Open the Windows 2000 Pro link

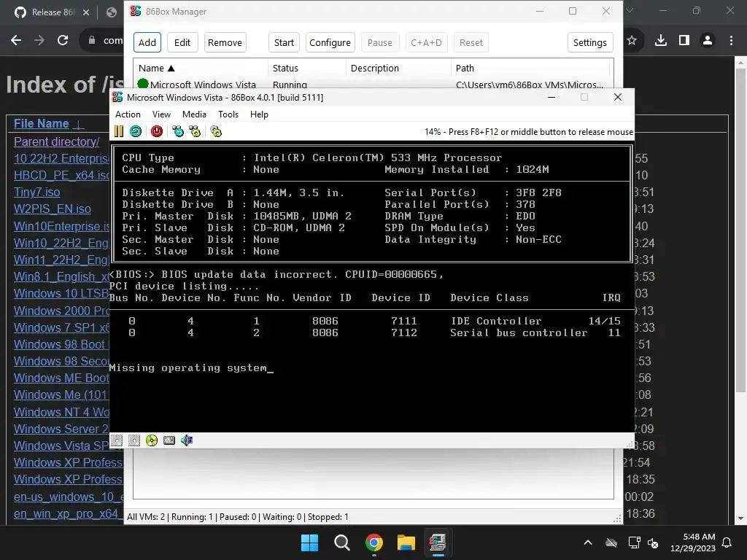(x=61, y=311)
